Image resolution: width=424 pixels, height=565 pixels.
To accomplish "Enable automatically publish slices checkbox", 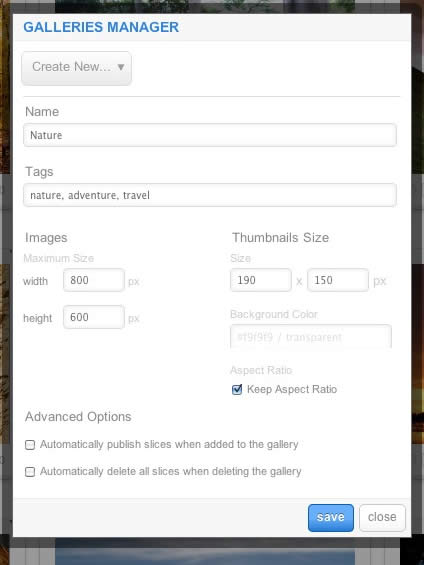I will click(30, 445).
